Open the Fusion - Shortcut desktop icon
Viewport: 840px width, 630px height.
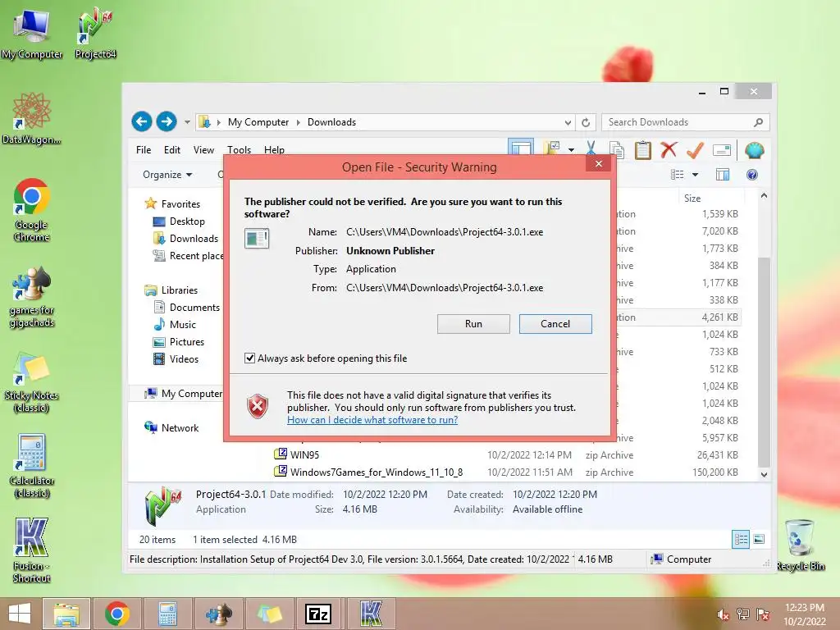pyautogui.click(x=32, y=550)
